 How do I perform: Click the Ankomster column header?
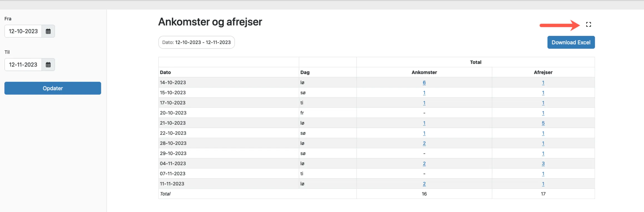coord(424,72)
